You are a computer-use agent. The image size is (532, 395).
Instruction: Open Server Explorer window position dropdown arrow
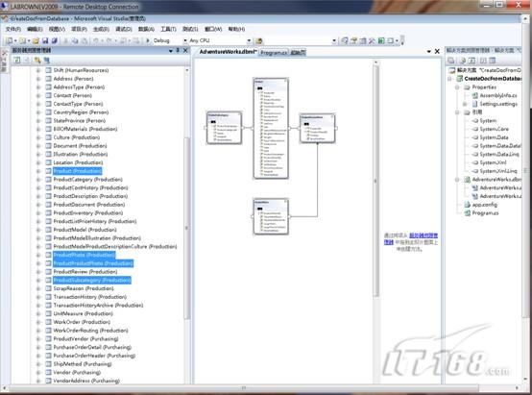click(171, 51)
